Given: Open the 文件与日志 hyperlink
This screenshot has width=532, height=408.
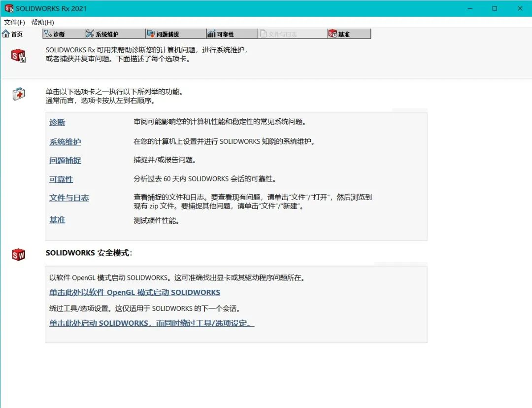Looking at the screenshot, I should [x=69, y=198].
